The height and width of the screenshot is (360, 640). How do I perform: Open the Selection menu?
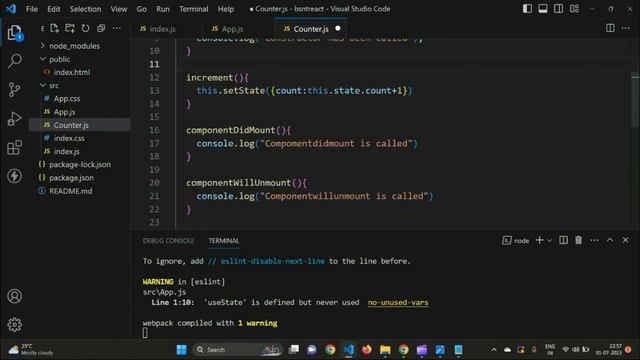pos(85,9)
